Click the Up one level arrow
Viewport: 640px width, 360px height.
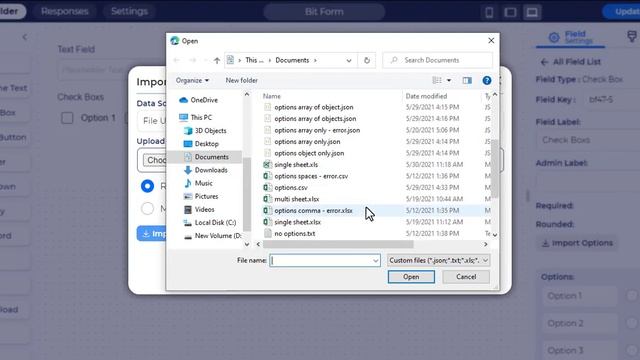(217, 60)
